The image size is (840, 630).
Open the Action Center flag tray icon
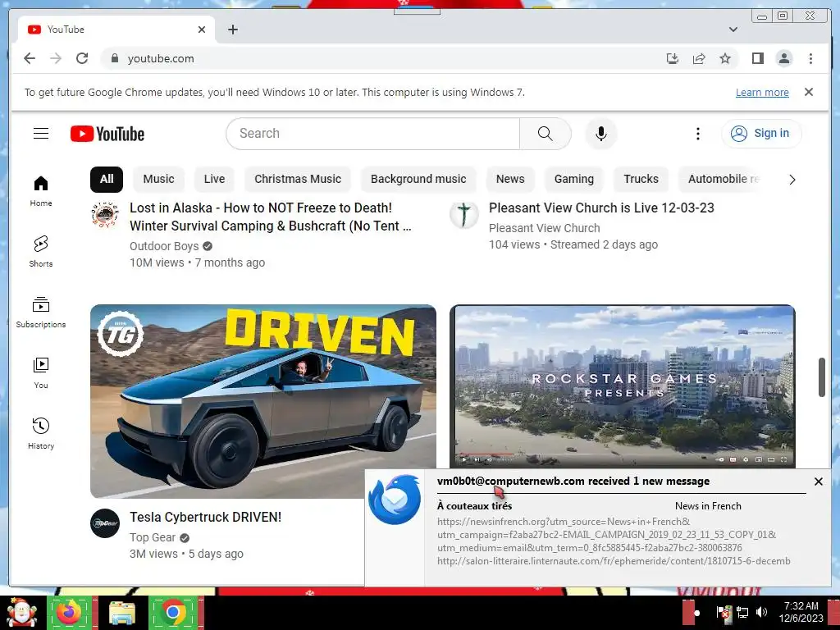coord(724,612)
